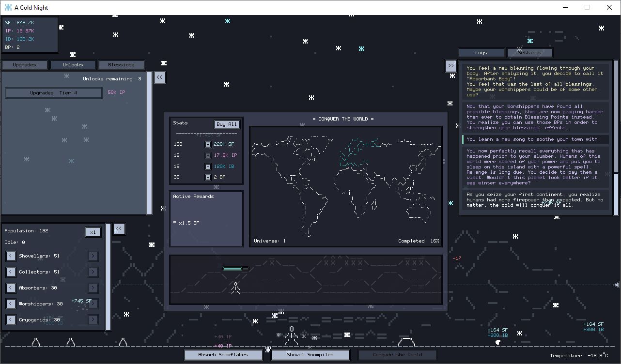Decrease the Worshippers count

11,304
